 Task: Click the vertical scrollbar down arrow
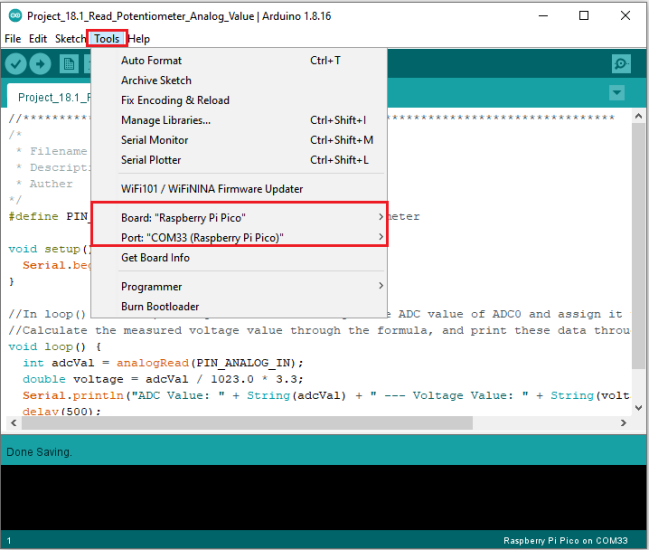[638, 408]
